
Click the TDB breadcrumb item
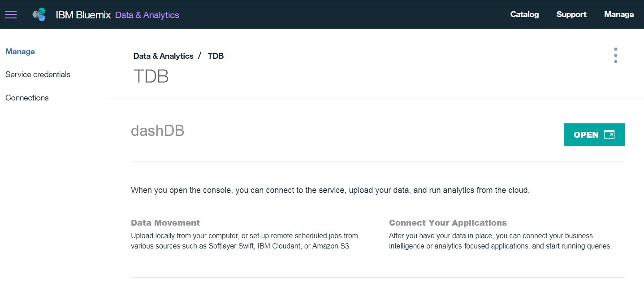point(216,56)
